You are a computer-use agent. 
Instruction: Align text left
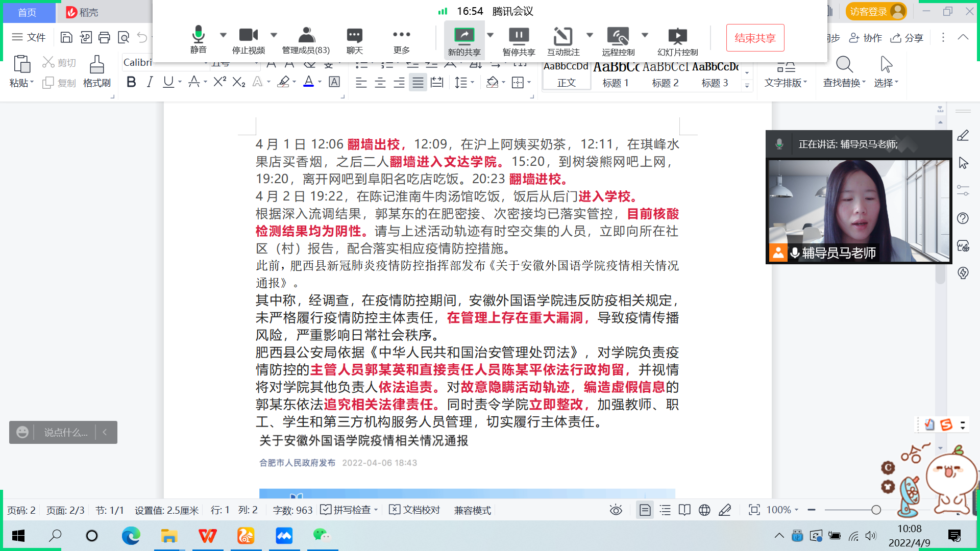coord(361,82)
